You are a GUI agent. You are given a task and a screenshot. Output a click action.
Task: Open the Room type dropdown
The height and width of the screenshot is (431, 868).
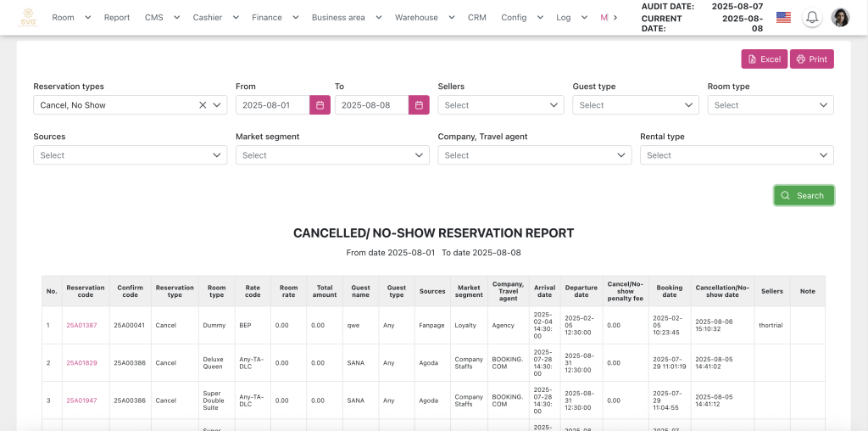[770, 105]
